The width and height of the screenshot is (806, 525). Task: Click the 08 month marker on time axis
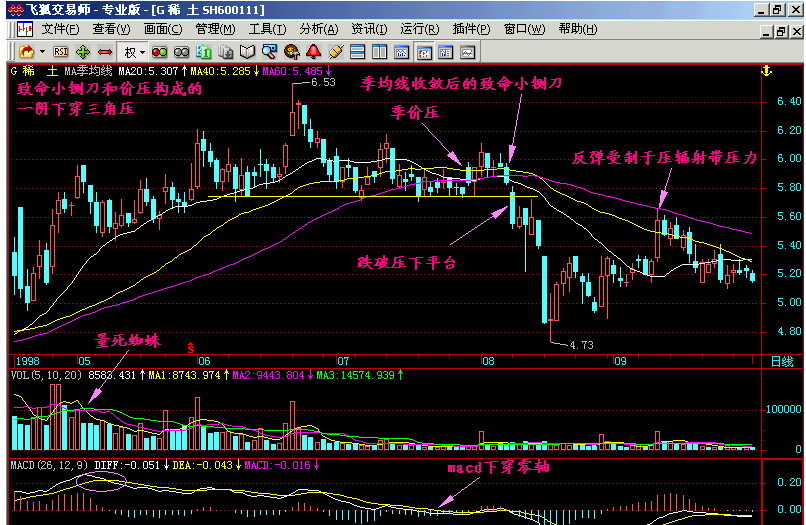488,361
